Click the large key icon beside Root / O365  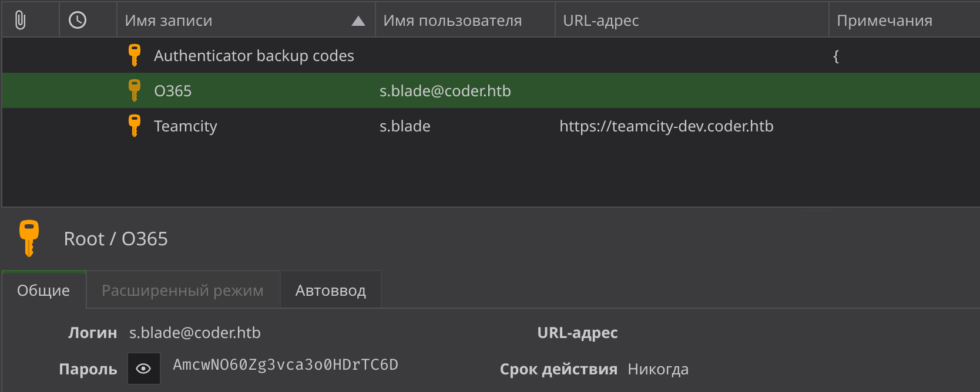(29, 238)
